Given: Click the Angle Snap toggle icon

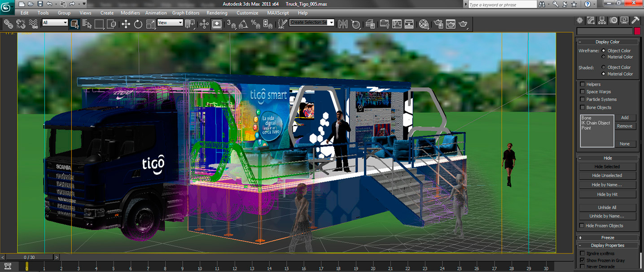Looking at the screenshot, I should pos(243,24).
